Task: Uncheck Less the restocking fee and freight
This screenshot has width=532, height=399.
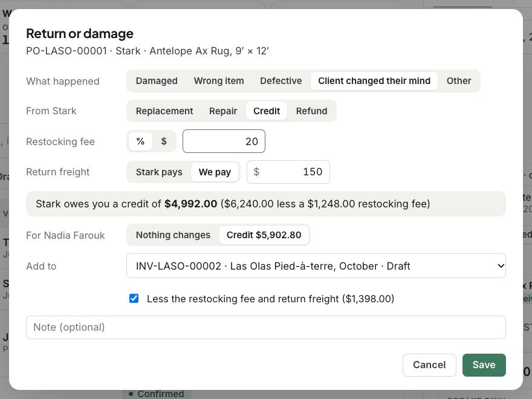Action: coord(134,299)
